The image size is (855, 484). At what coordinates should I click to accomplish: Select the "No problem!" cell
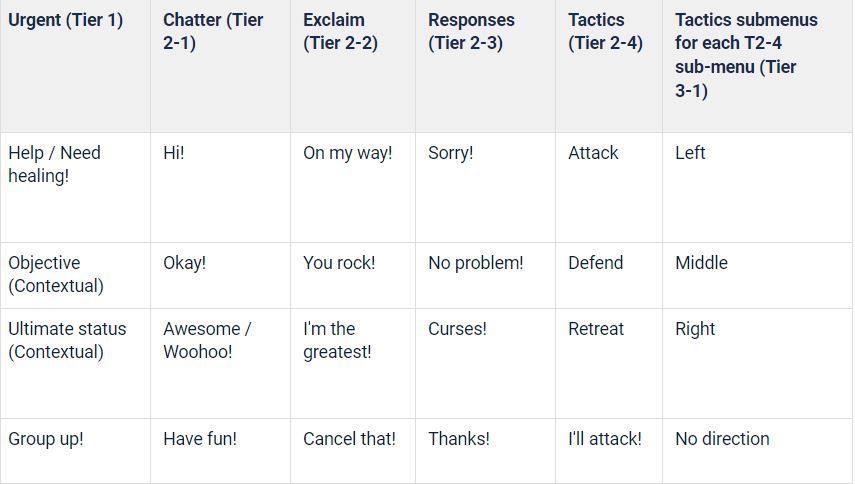[475, 263]
